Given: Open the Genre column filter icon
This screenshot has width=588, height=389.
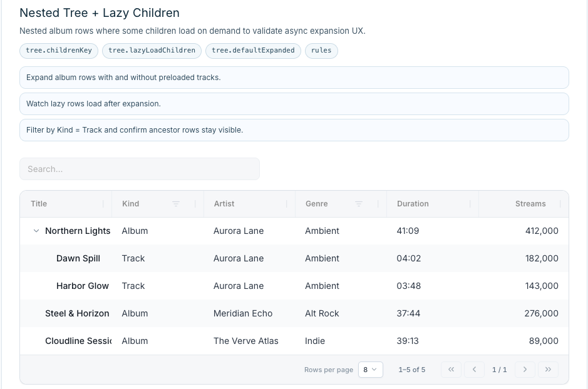Looking at the screenshot, I should tap(359, 204).
